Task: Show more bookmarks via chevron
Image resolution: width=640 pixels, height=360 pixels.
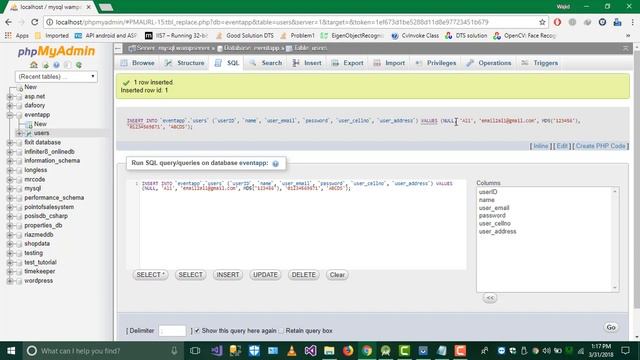Action: (x=628, y=36)
